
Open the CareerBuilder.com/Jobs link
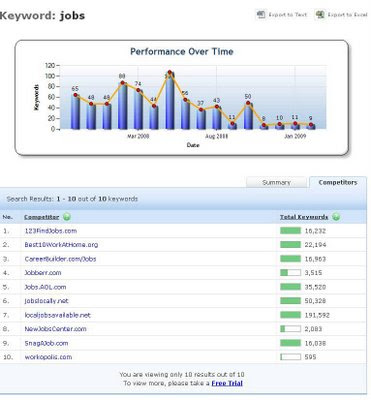pyautogui.click(x=60, y=259)
